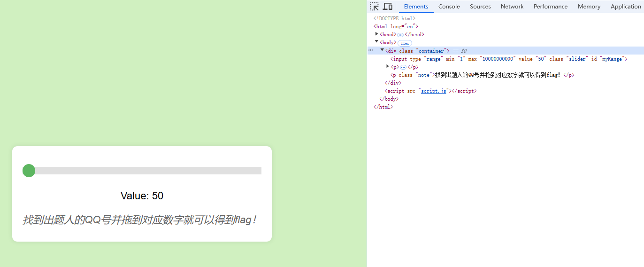Click the Value: 50 text
Image resolution: width=644 pixels, height=267 pixels.
pyautogui.click(x=142, y=196)
